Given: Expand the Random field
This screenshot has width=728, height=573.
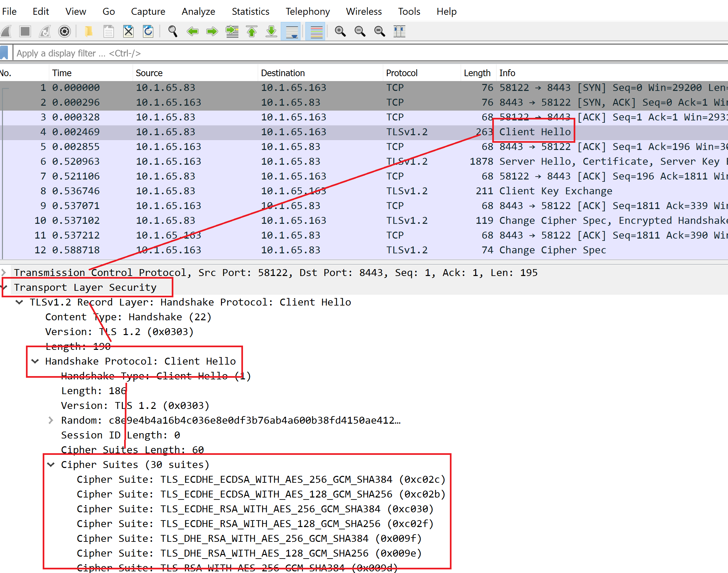Looking at the screenshot, I should (51, 420).
